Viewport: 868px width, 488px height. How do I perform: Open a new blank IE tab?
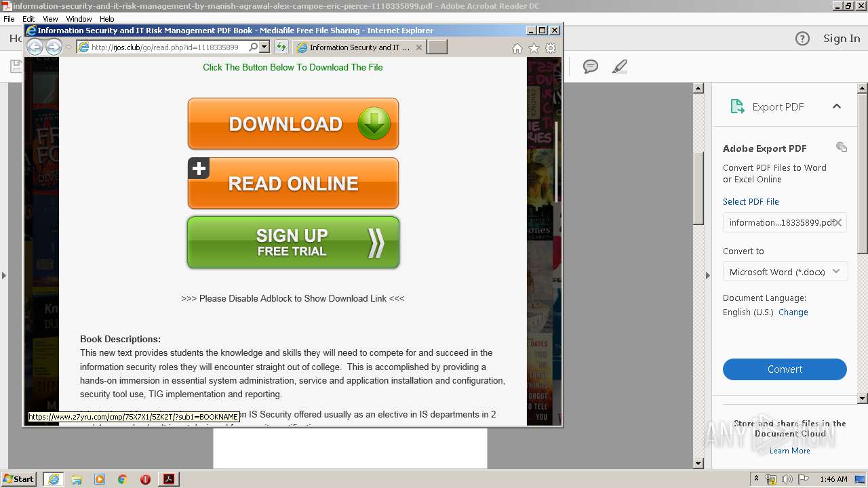tap(437, 47)
